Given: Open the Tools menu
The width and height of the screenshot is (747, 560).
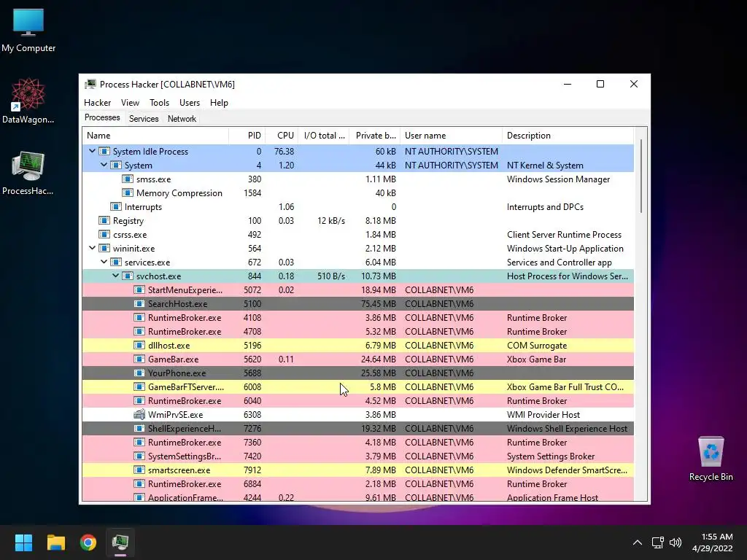Looking at the screenshot, I should click(x=159, y=102).
